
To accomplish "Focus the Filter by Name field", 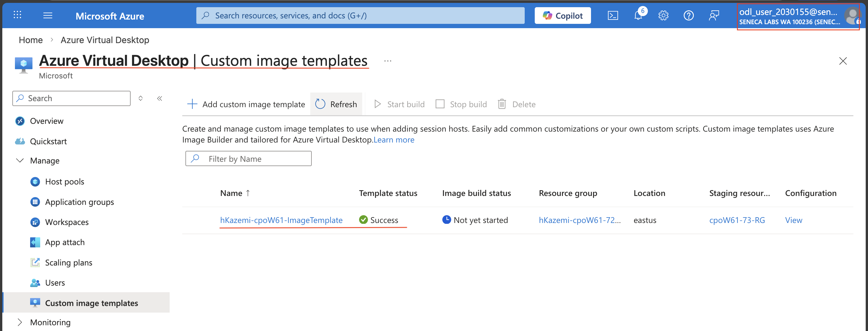I will (248, 159).
